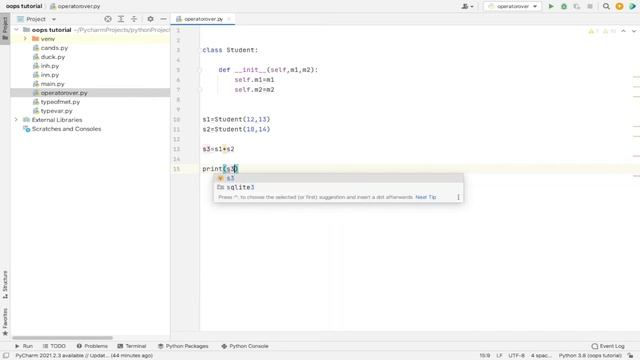Open the TODO tool window
The width and height of the screenshot is (640, 360).
point(54,346)
